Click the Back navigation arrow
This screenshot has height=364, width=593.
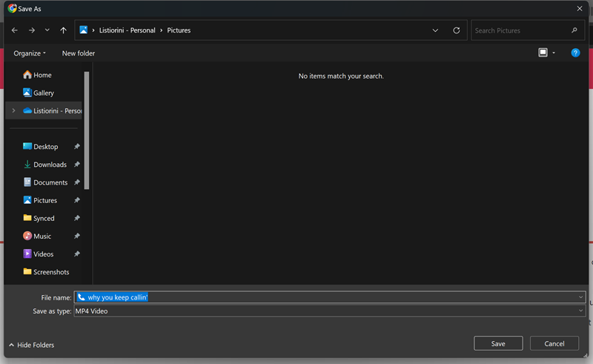pos(15,30)
